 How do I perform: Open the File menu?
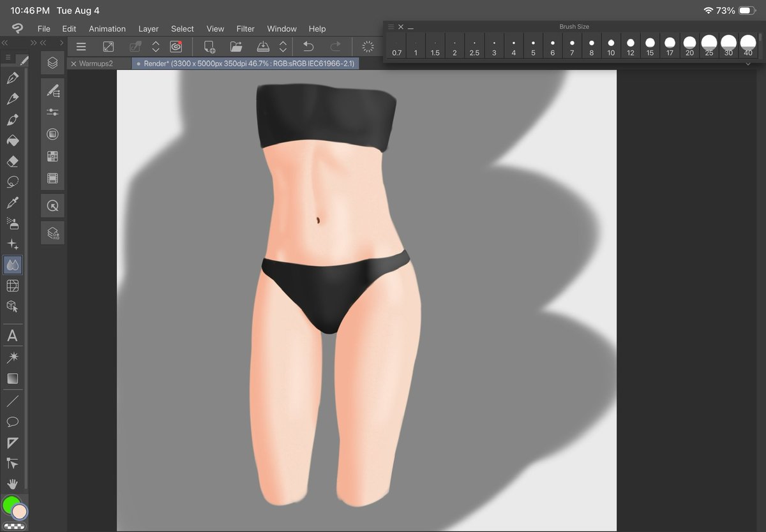pos(43,29)
